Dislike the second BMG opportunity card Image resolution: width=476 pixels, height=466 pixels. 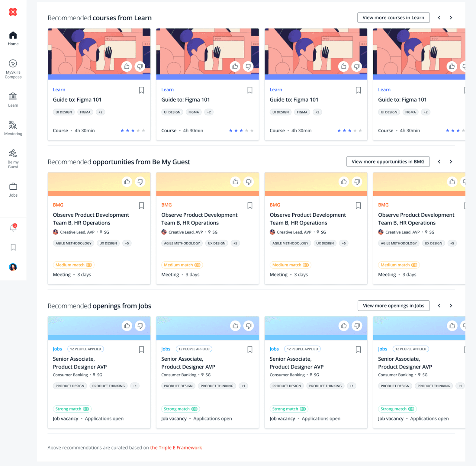pyautogui.click(x=248, y=182)
